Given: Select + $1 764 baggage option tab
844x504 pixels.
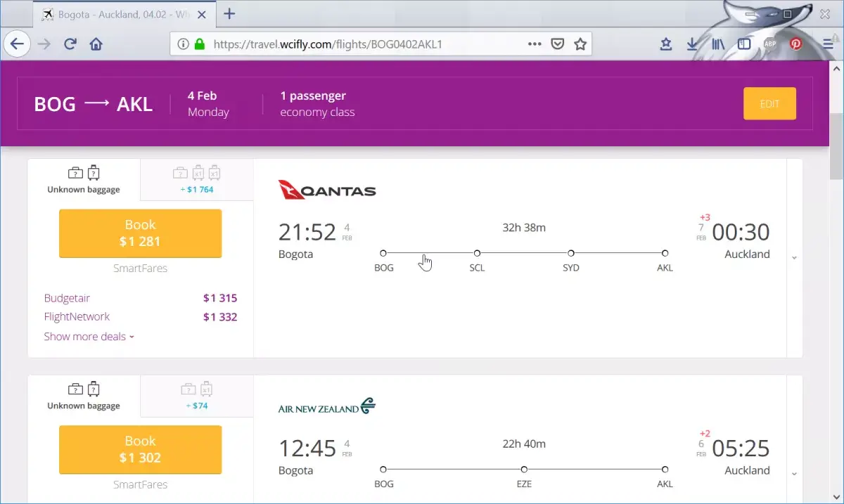Looking at the screenshot, I should pos(197,180).
